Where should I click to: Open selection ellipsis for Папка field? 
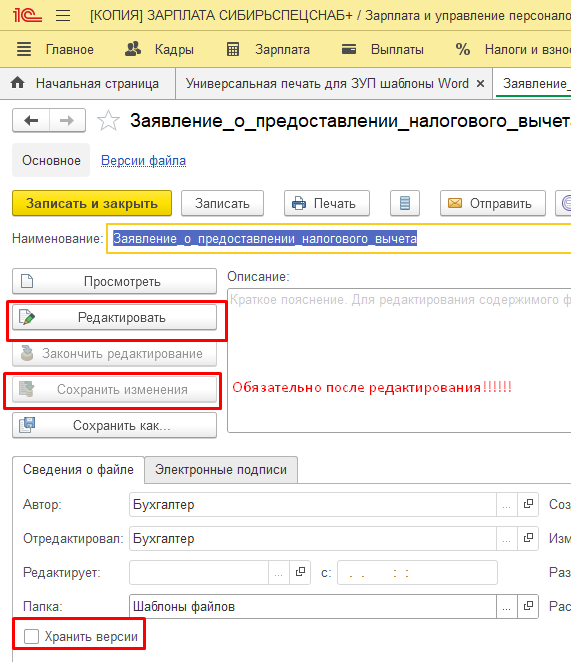pyautogui.click(x=507, y=607)
